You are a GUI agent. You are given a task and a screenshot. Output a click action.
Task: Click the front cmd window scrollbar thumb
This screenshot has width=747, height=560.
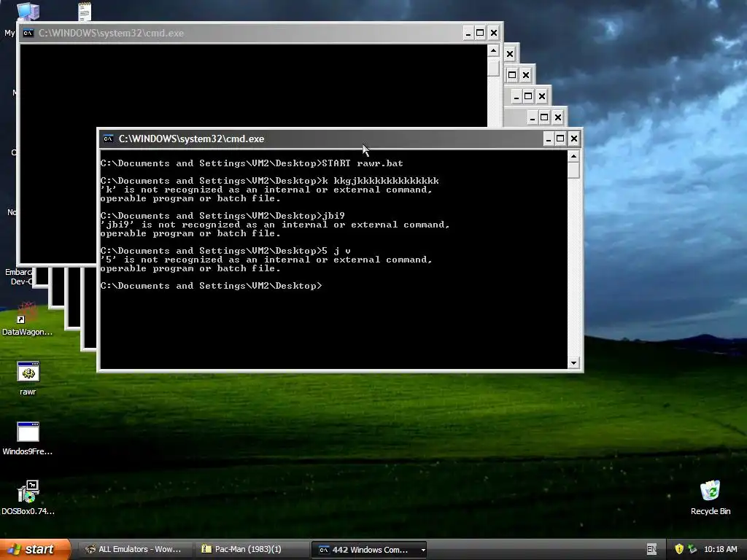pyautogui.click(x=573, y=171)
